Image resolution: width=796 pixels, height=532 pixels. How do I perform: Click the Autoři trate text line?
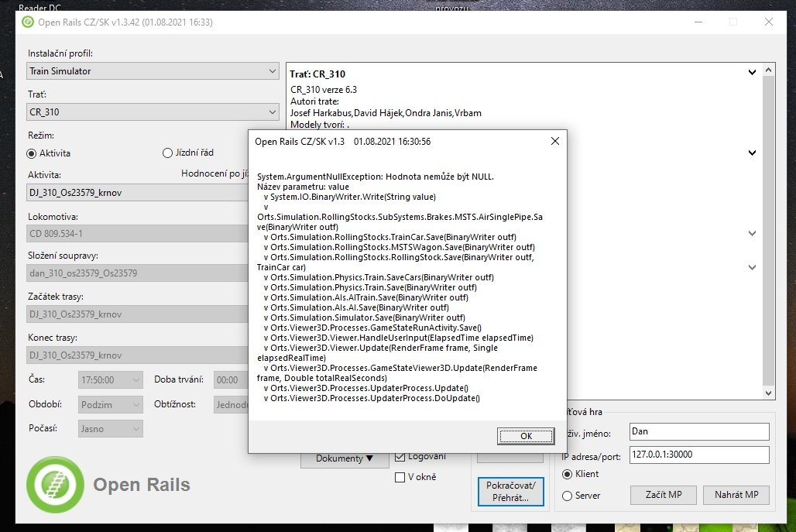coord(314,101)
